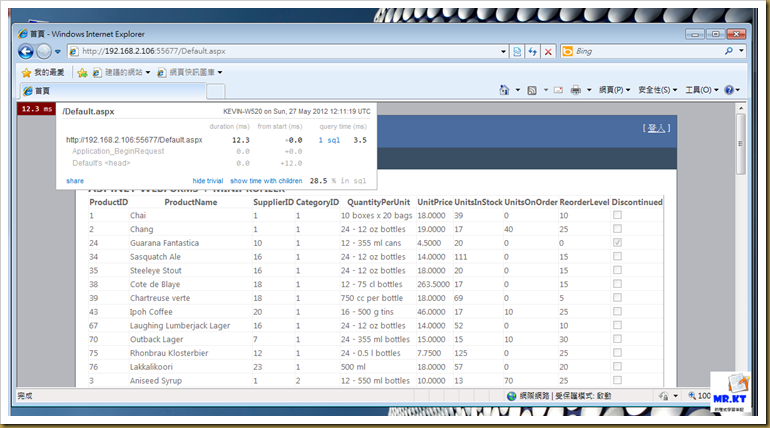Screen dimensions: 770x428
Task: Click the Refresh page icon
Action: 532,51
